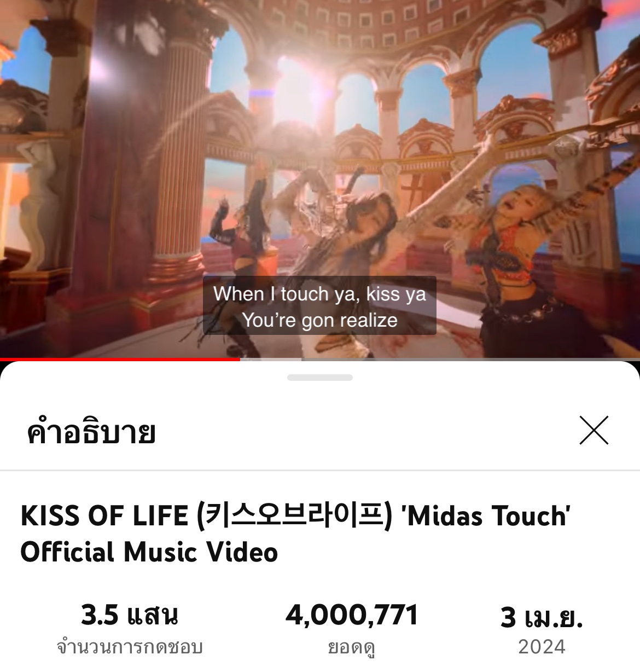Viewport: 640px width, 672px height.
Task: Tap the video playhead at red bar's end
Action: 240,360
